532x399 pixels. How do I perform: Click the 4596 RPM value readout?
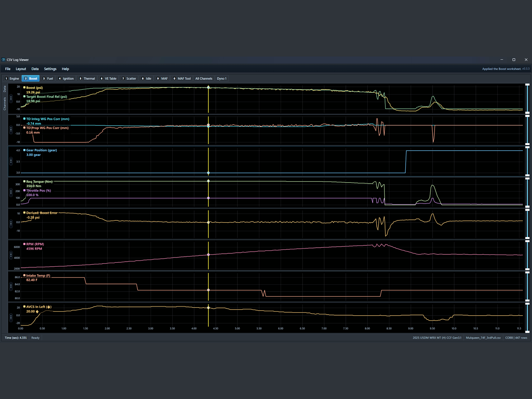34,249
